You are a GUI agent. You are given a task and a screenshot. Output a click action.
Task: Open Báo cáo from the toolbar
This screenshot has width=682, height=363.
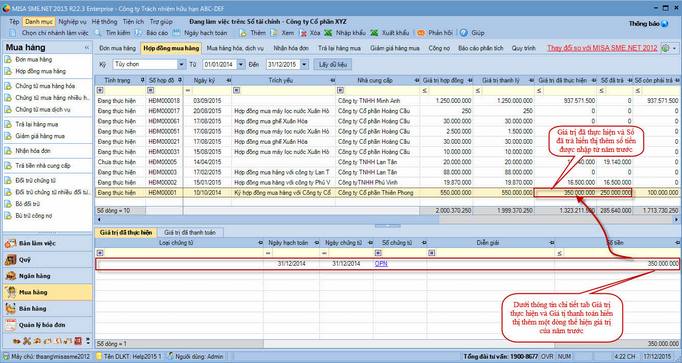pyautogui.click(x=151, y=33)
